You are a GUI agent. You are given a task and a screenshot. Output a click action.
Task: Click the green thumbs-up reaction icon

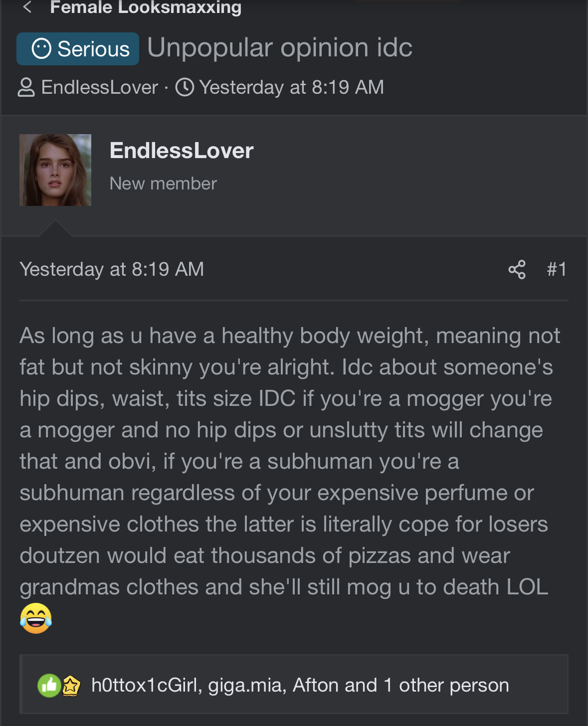[x=49, y=686]
